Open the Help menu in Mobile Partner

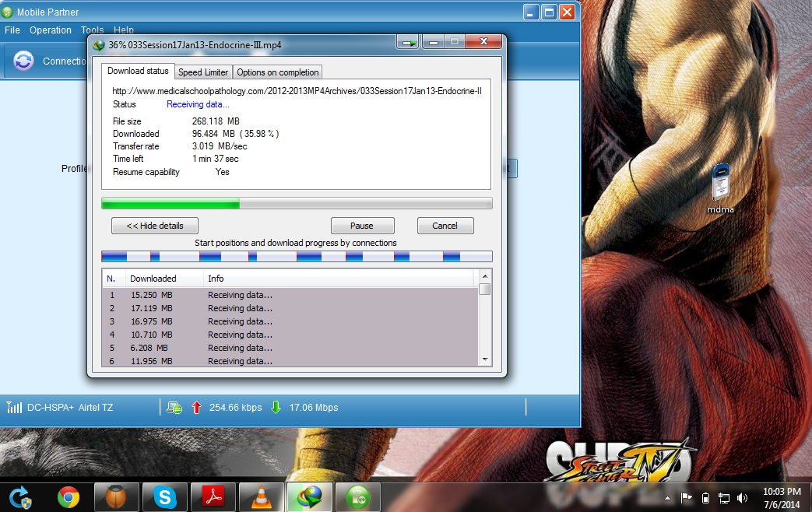pos(124,30)
